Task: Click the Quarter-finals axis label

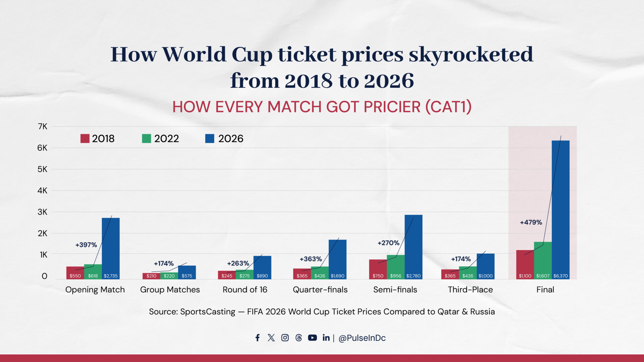Action: (320, 290)
